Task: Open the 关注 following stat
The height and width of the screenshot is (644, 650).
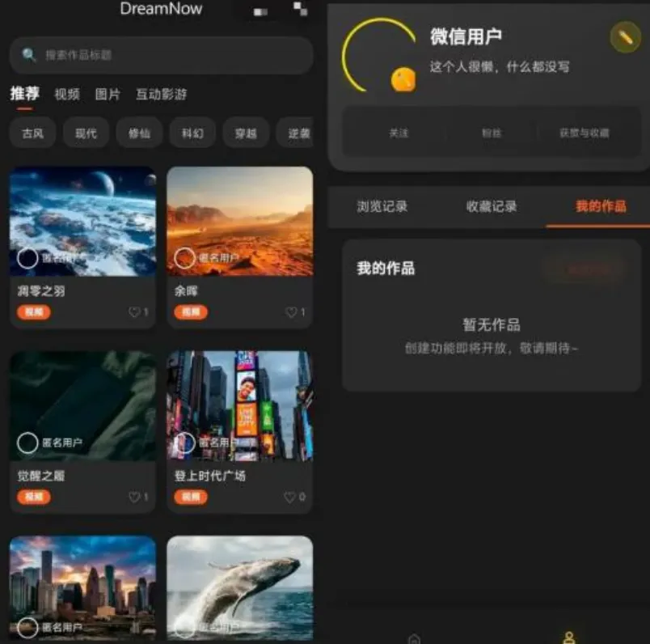Action: pyautogui.click(x=399, y=133)
